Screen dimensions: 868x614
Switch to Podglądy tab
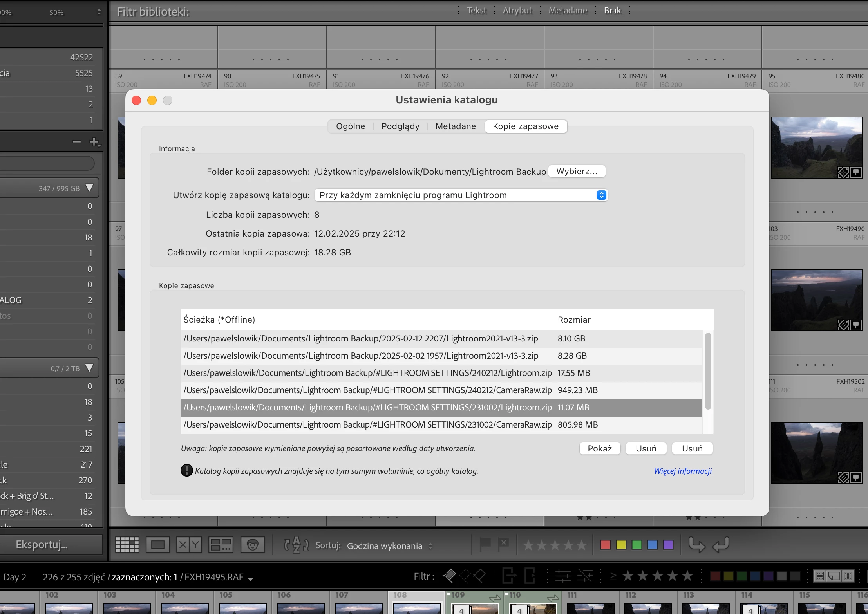pos(400,126)
